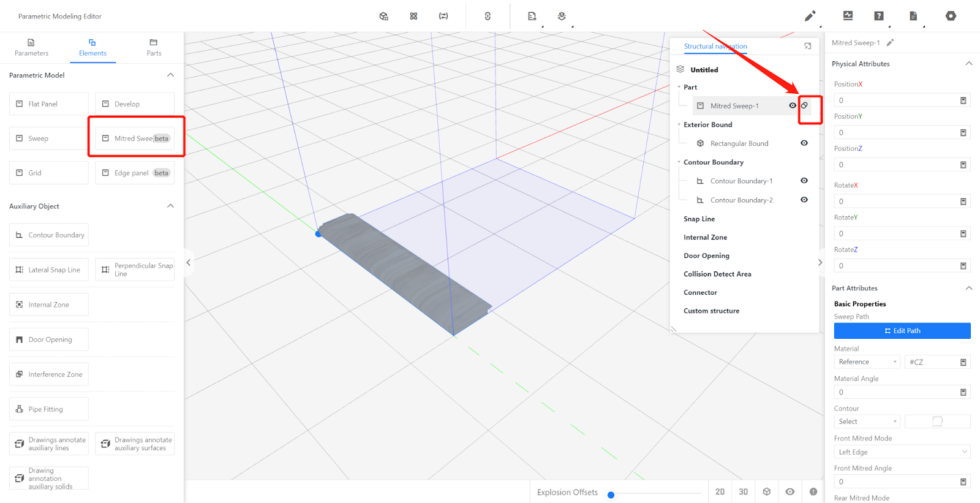Rename Mitred Sweep-1 using the pencil icon
Image resolution: width=980 pixels, height=503 pixels.
click(x=890, y=43)
